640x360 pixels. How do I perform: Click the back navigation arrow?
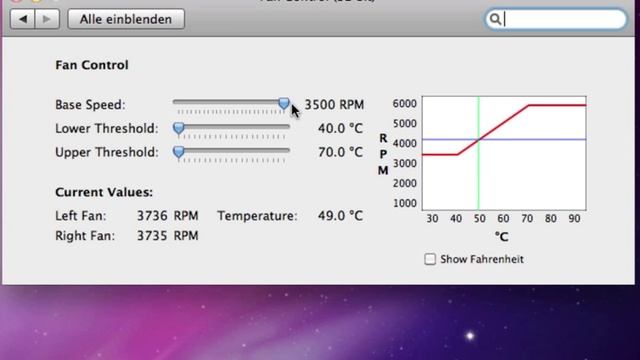click(x=23, y=19)
